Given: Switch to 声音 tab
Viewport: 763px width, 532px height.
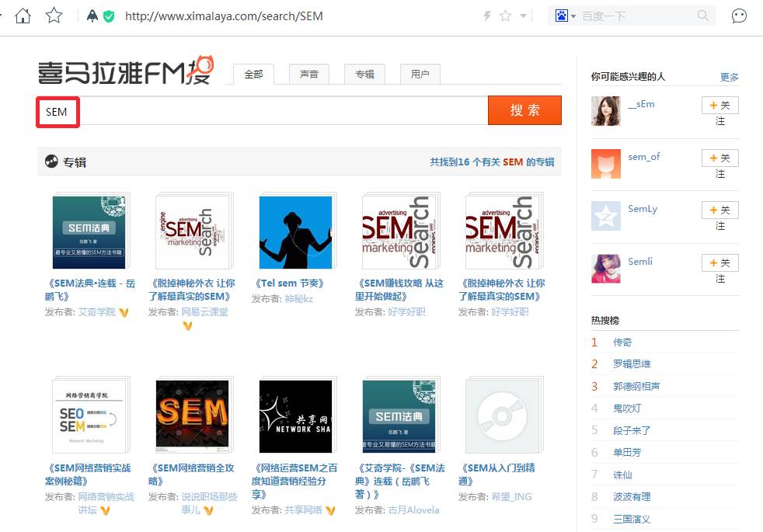Looking at the screenshot, I should (309, 75).
